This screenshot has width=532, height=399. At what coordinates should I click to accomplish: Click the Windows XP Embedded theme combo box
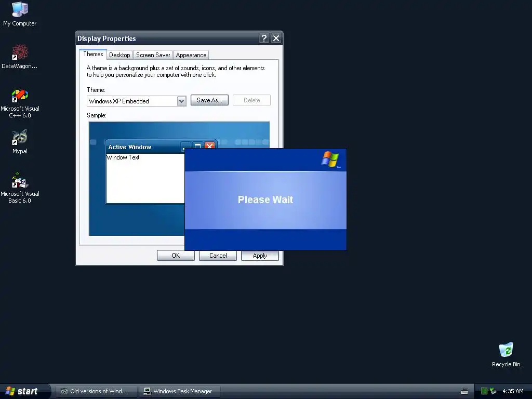137,101
